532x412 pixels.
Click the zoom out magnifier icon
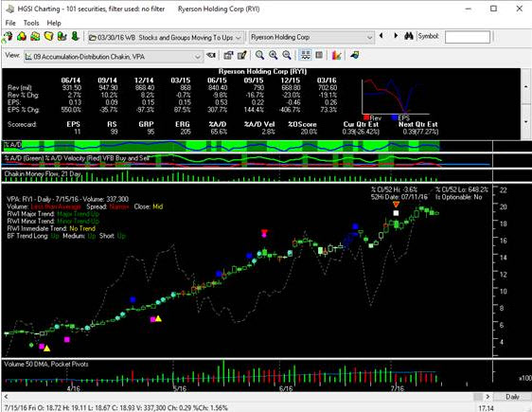click(287, 55)
